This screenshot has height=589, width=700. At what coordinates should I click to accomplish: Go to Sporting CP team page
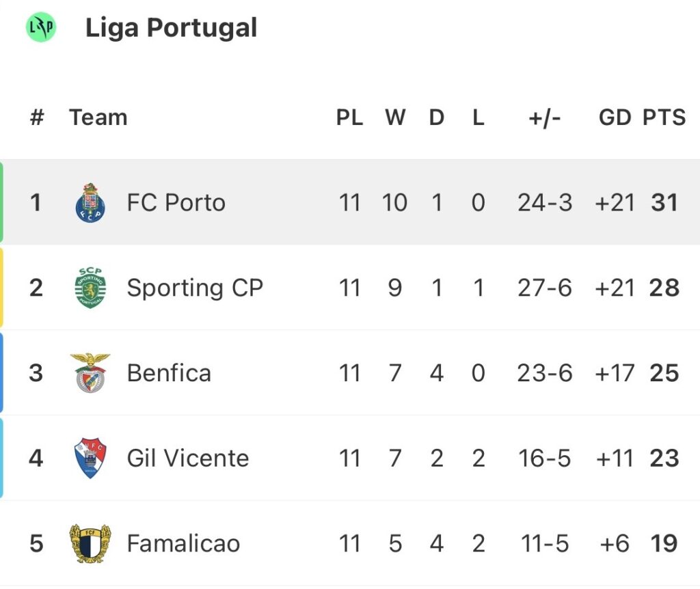[195, 288]
